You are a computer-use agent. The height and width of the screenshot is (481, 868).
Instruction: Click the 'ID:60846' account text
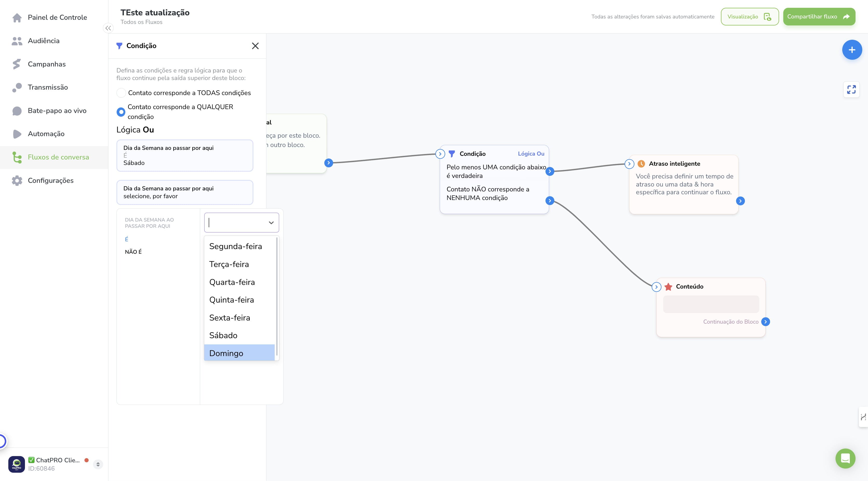pos(41,469)
